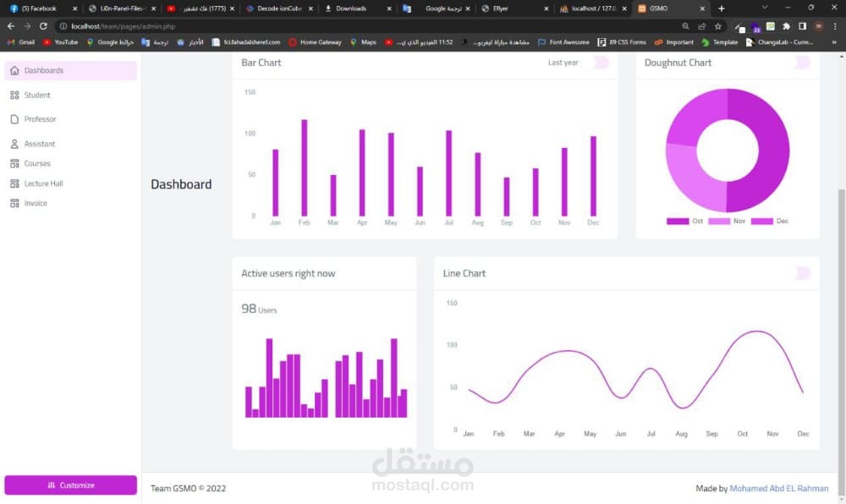The width and height of the screenshot is (846, 504).
Task: Switch to the Decode ionCube tab
Action: pos(278,8)
